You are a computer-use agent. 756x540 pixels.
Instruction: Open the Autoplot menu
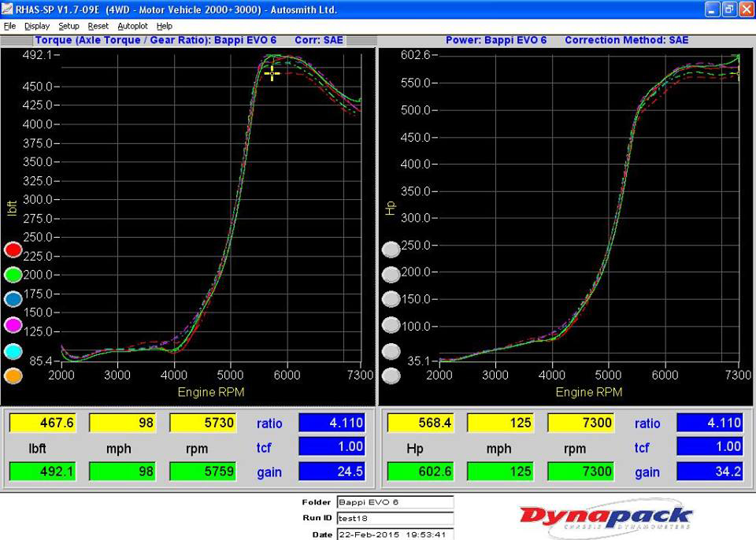pos(132,26)
